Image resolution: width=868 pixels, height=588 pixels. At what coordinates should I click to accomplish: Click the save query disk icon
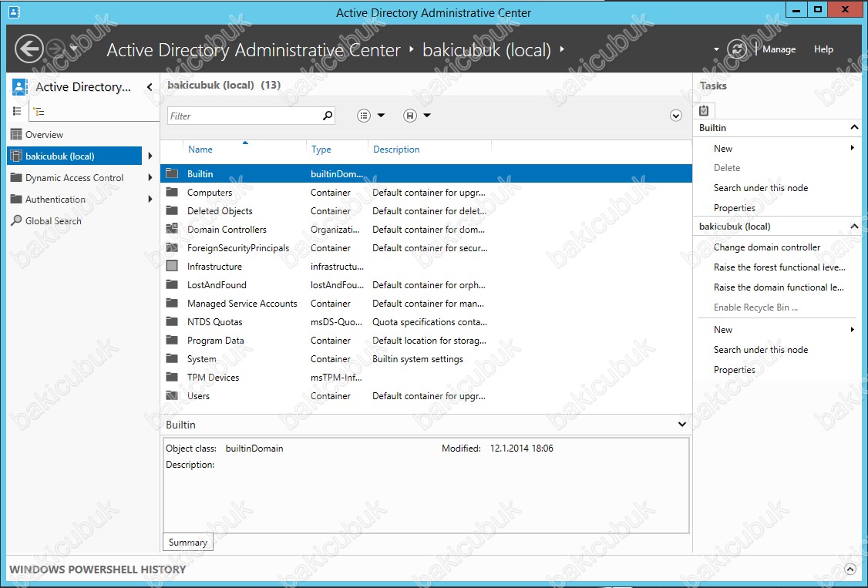pos(409,116)
